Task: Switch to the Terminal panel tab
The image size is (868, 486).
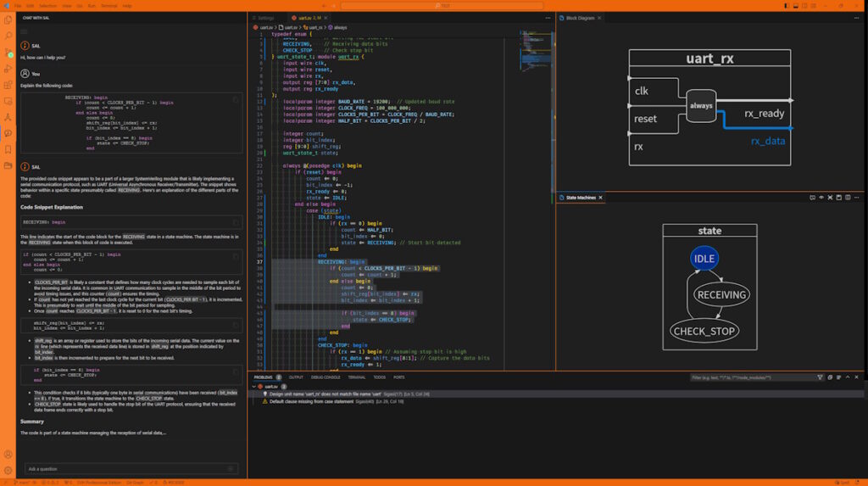Action: tap(356, 377)
